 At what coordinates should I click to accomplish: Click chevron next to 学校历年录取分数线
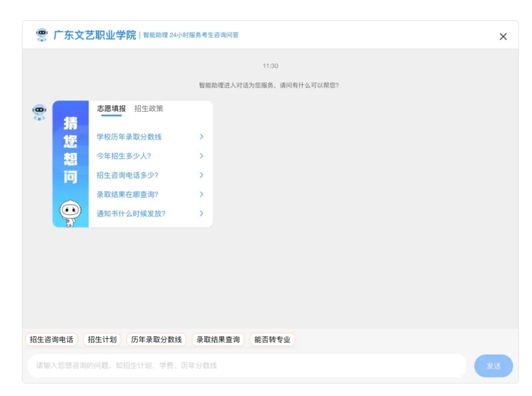pos(201,137)
